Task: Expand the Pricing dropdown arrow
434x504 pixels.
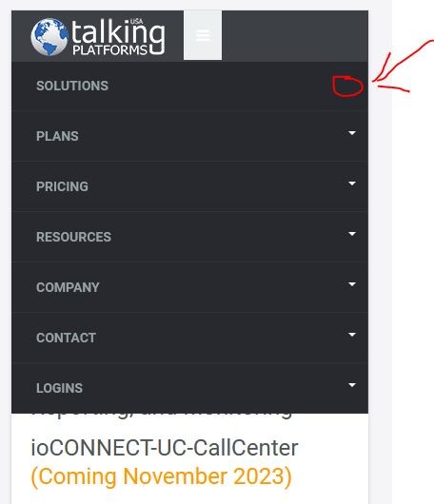Action: point(352,184)
